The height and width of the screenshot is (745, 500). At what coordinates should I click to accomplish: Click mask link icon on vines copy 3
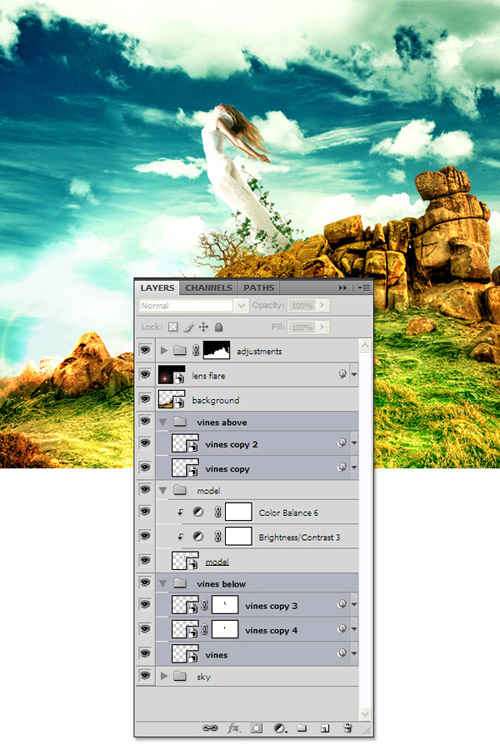point(205,605)
